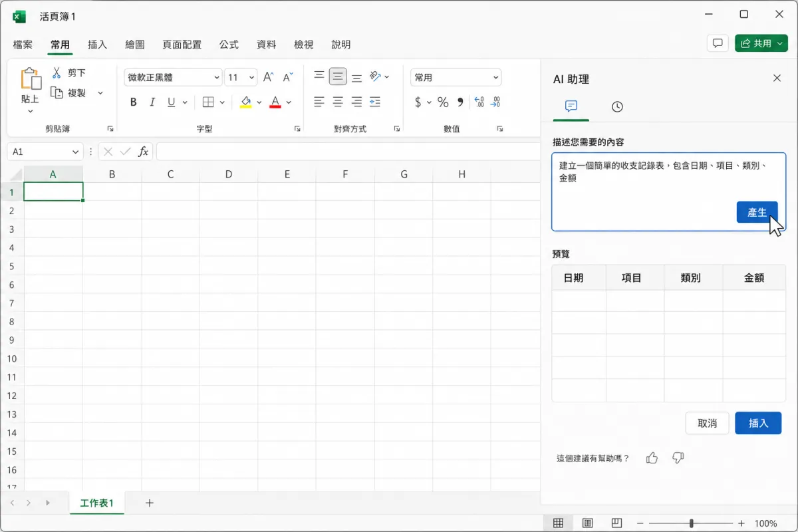This screenshot has height=532, width=798.
Task: Zoom out with the minus button
Action: coord(640,523)
